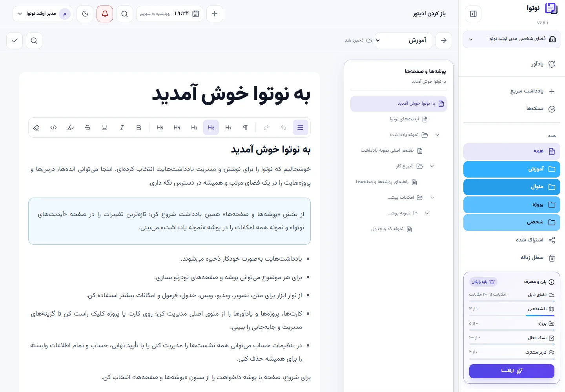This screenshot has height=392, width=565.
Task: Open the نمونه کد و جدول page
Action: tap(392, 229)
